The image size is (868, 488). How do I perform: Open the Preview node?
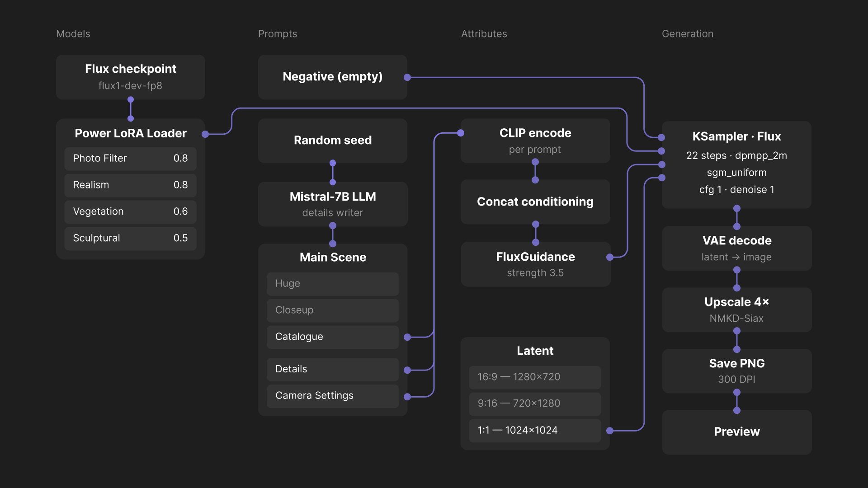(736, 432)
